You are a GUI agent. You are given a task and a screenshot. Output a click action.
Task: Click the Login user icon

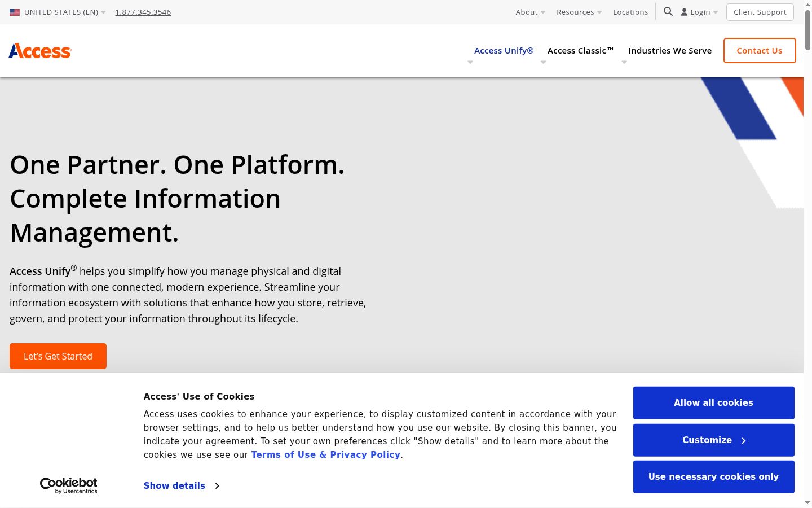684,12
